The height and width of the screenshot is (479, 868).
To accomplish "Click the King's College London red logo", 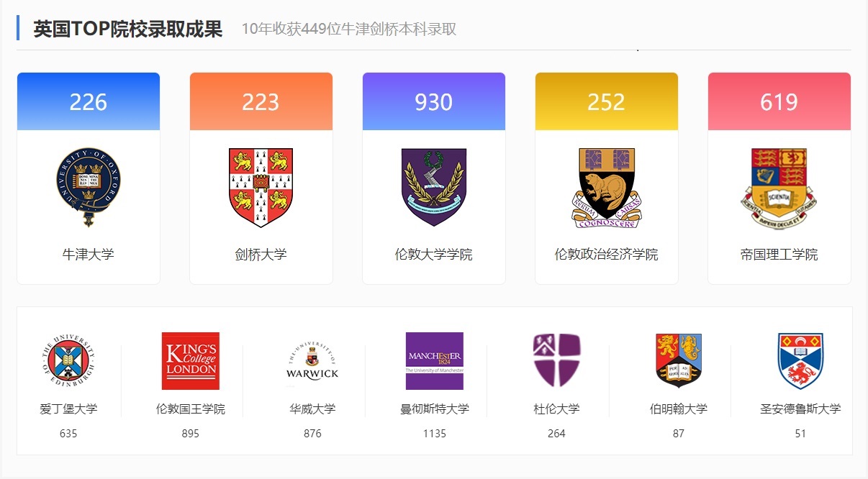I will 191,361.
